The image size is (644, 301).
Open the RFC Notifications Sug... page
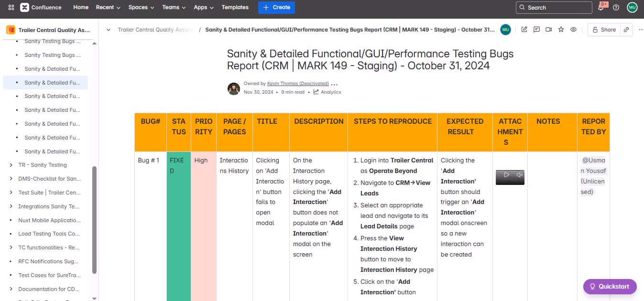coord(49,261)
